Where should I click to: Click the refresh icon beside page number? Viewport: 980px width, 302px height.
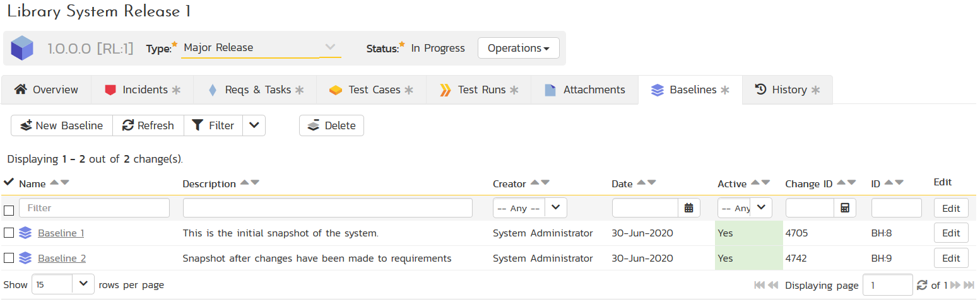[922, 286]
